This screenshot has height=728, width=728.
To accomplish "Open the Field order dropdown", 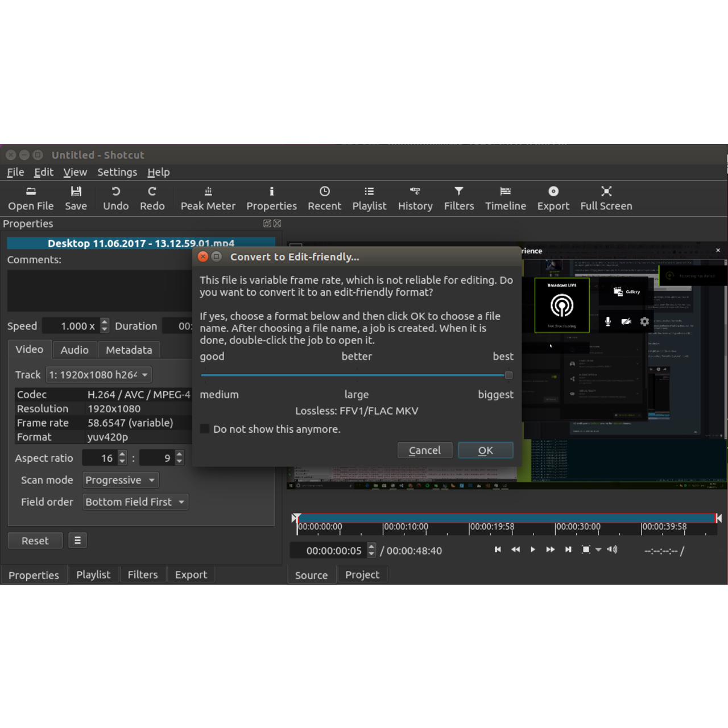I will click(x=135, y=502).
